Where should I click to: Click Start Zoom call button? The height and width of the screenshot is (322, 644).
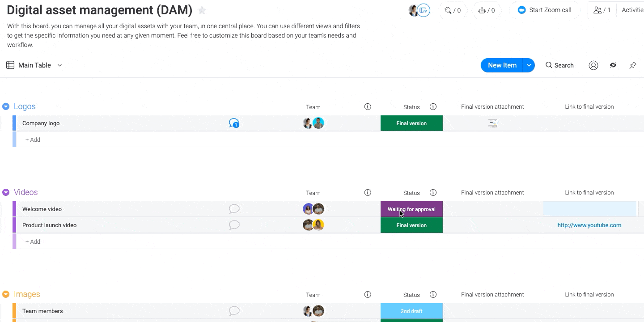[544, 10]
